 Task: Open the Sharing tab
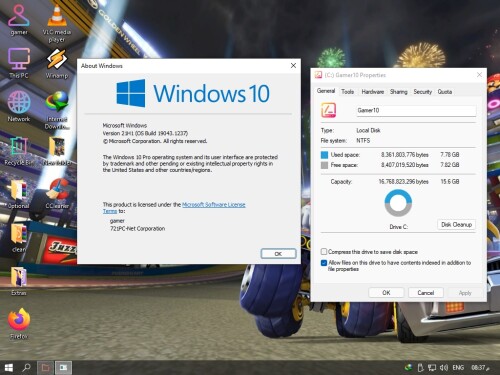[x=399, y=92]
